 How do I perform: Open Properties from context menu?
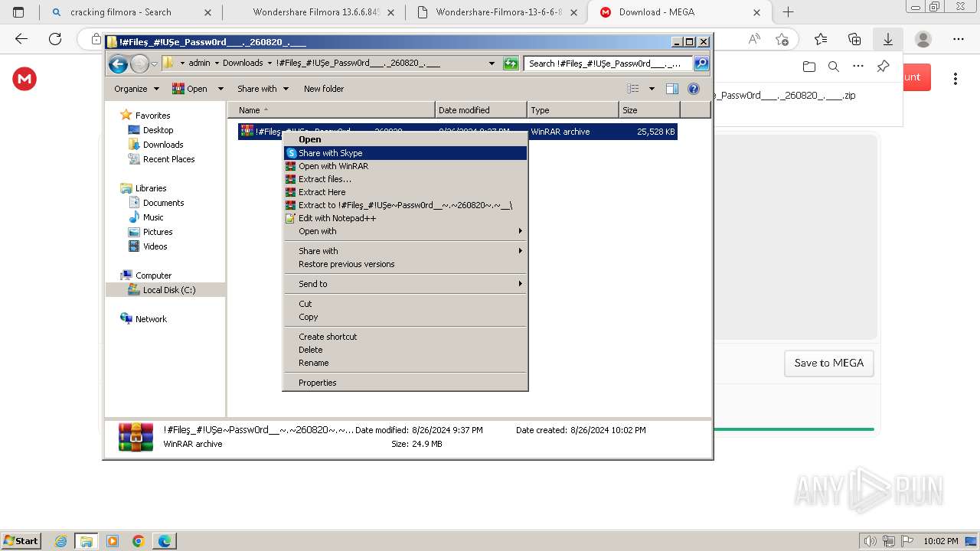[x=405, y=383]
